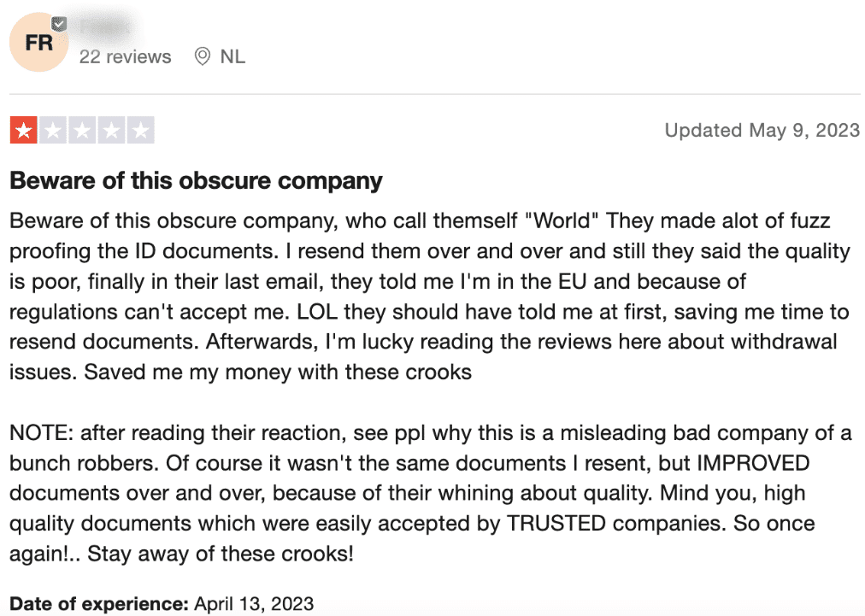Open the 'Beware of this obscure company' title
This screenshot has height=616, width=865.
click(197, 181)
